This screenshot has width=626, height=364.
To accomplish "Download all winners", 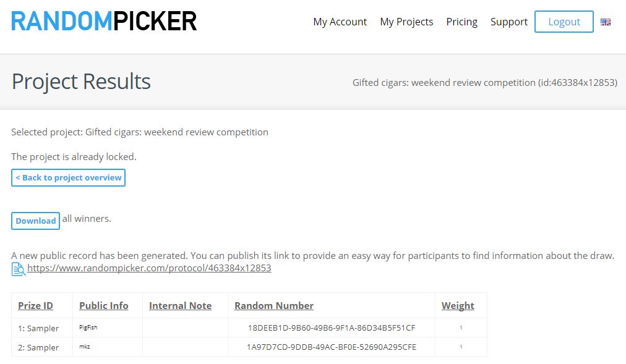I will [x=35, y=221].
